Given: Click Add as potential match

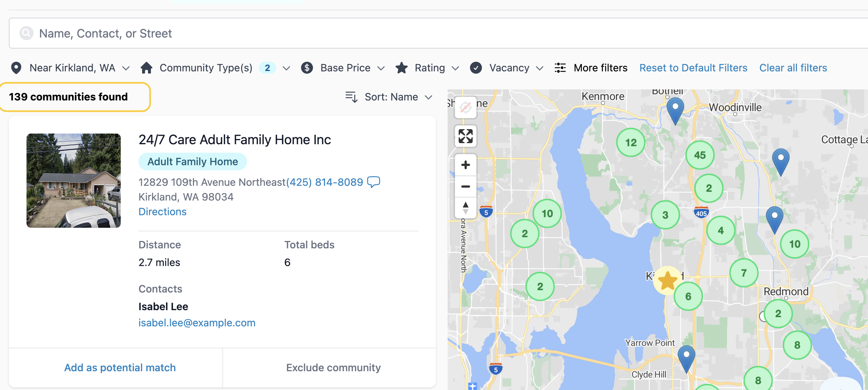Looking at the screenshot, I should 120,368.
